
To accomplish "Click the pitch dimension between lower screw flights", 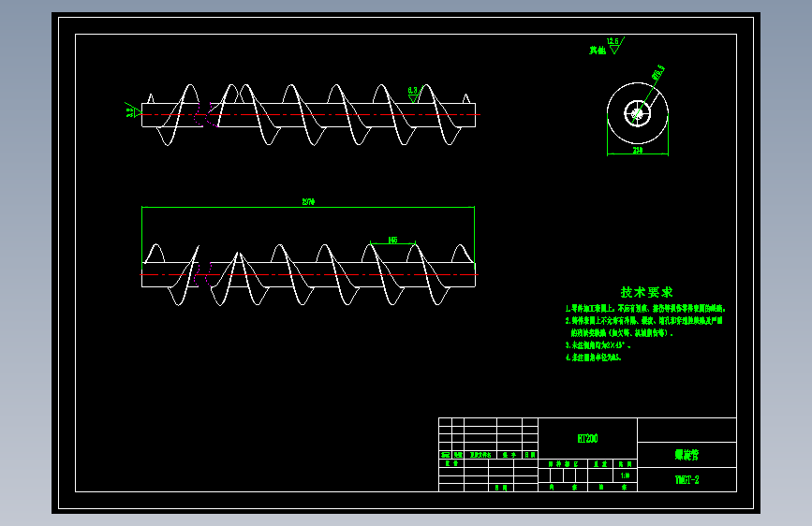I will [392, 241].
